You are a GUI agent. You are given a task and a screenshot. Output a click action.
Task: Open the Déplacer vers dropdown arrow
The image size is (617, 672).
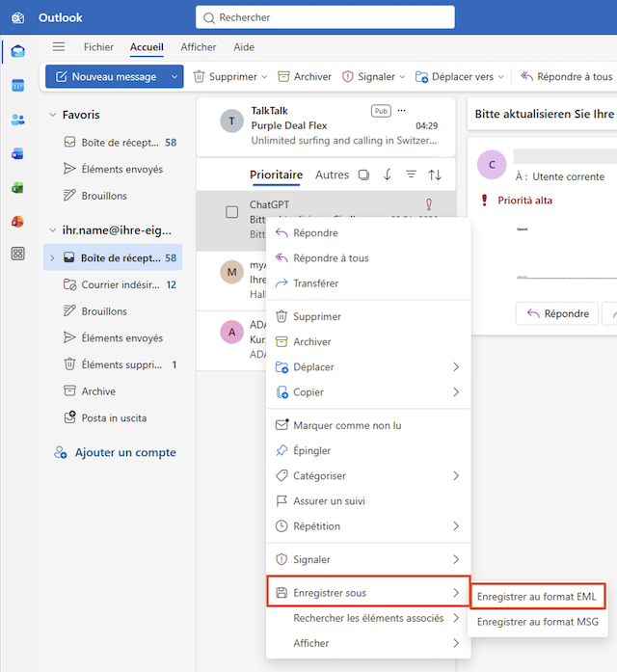[501, 77]
